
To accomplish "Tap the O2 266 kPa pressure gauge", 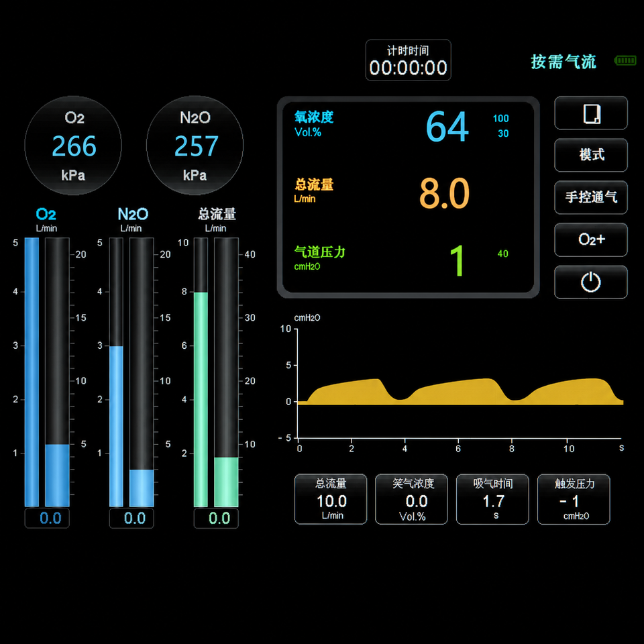I will pos(73,146).
